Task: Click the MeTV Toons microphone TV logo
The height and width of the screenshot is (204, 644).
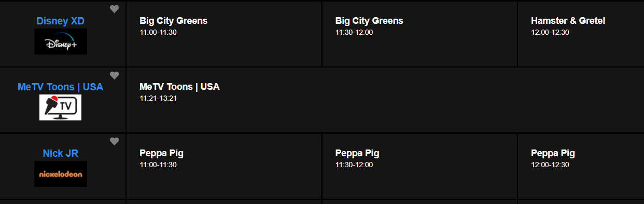Action: [x=61, y=107]
